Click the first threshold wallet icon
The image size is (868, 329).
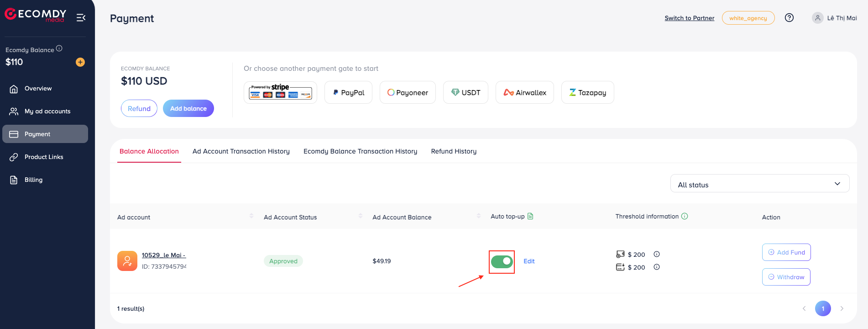620,254
